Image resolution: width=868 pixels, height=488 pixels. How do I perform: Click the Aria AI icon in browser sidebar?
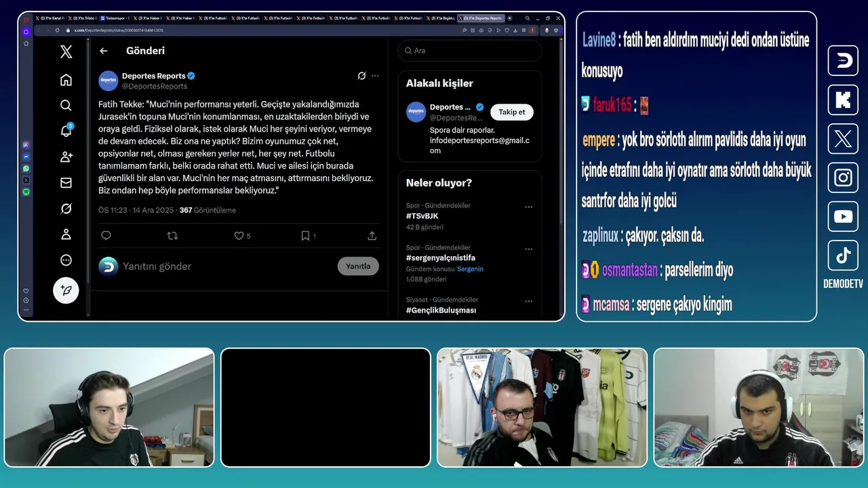[26, 144]
